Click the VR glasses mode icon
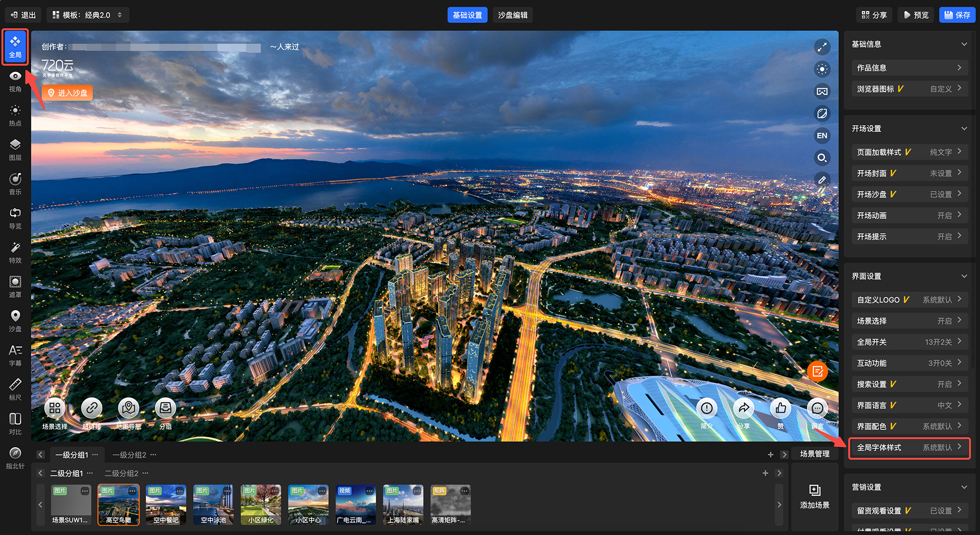This screenshot has height=535, width=980. tap(822, 92)
